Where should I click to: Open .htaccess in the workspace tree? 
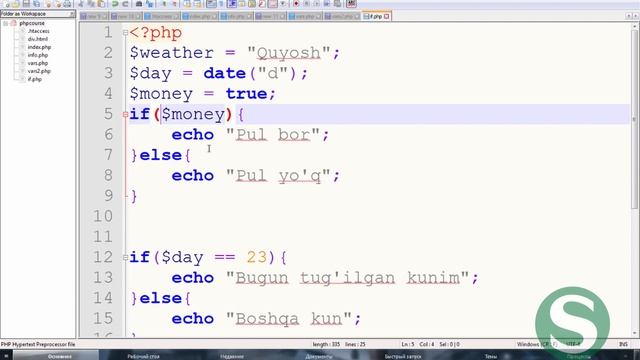[38, 31]
